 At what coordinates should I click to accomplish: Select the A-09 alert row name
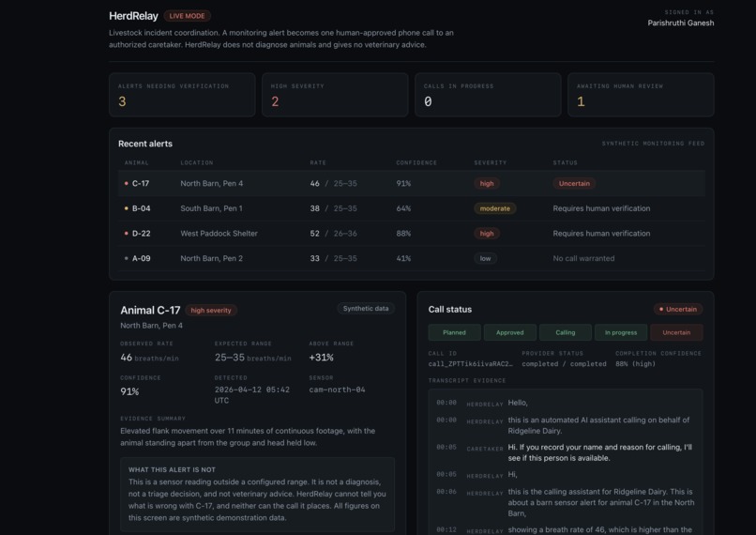(142, 258)
